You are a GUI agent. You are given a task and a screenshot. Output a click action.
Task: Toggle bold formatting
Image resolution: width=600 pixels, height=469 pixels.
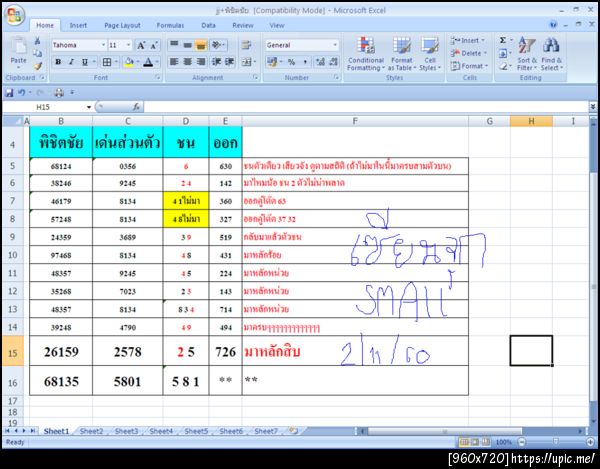click(x=58, y=62)
